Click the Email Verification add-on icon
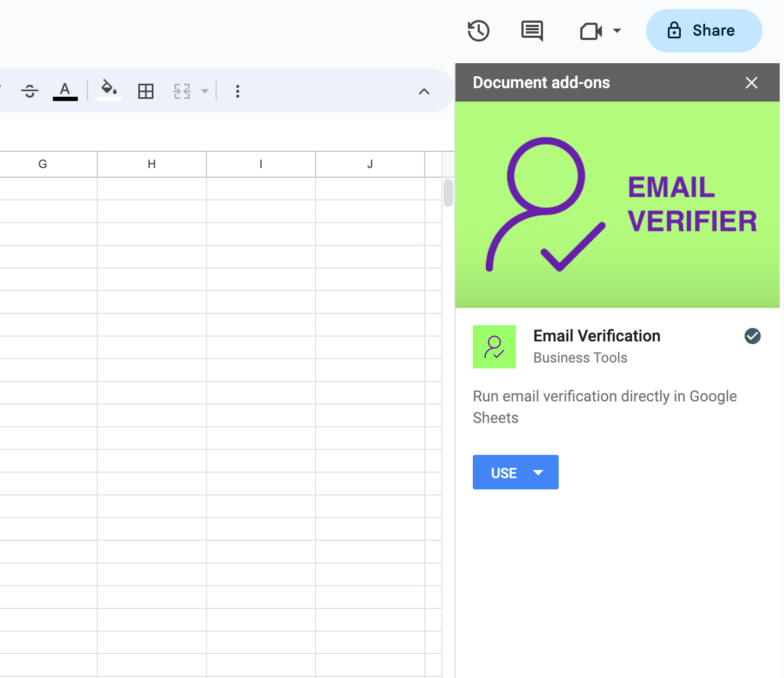This screenshot has height=678, width=784. click(x=494, y=347)
